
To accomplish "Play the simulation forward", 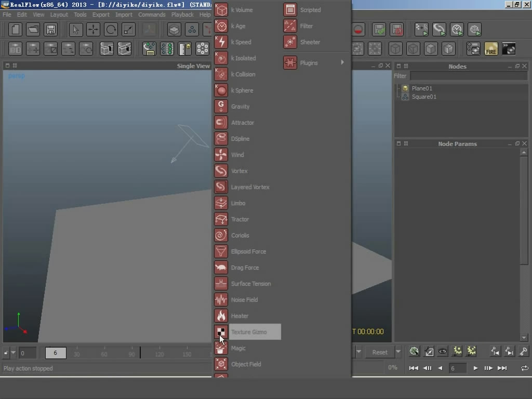I will point(475,368).
